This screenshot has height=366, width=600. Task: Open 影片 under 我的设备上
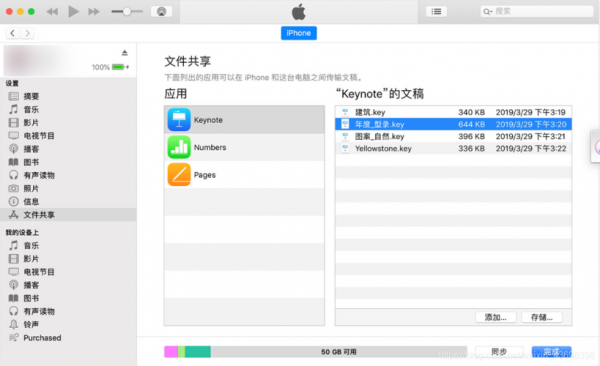(68, 259)
